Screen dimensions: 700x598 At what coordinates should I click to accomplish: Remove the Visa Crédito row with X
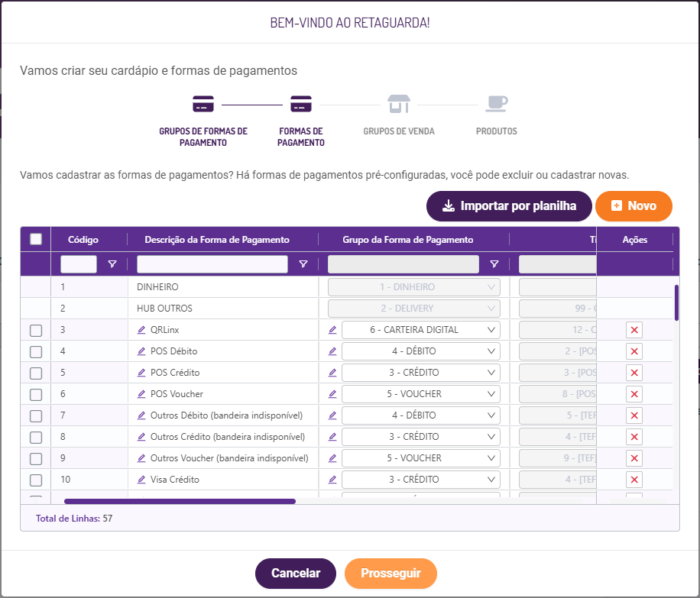(634, 480)
